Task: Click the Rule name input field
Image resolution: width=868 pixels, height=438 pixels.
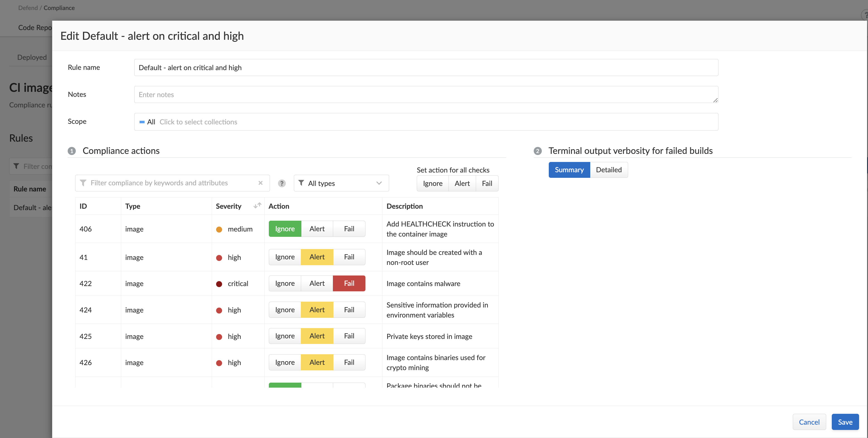Action: point(426,68)
